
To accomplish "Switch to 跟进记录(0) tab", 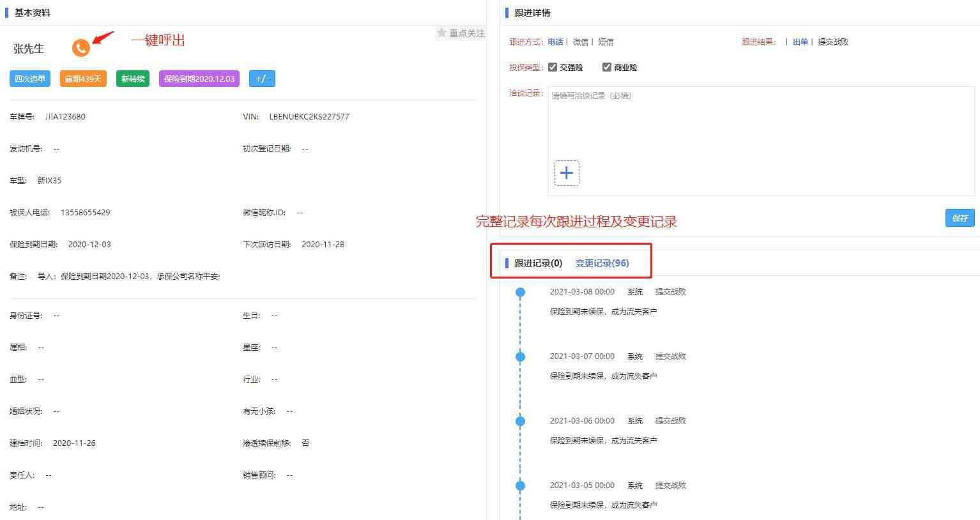I will pos(538,263).
